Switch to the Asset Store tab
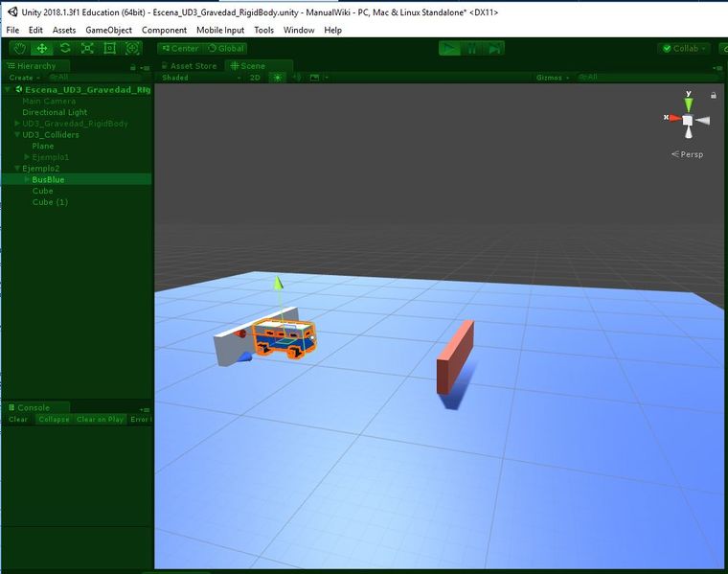This screenshot has height=574, width=728. tap(190, 66)
